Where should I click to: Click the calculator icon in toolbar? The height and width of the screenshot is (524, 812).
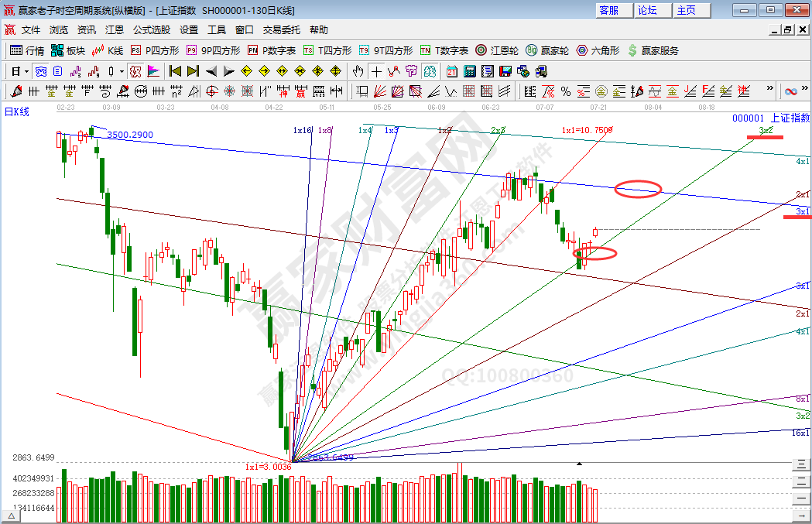click(x=469, y=71)
